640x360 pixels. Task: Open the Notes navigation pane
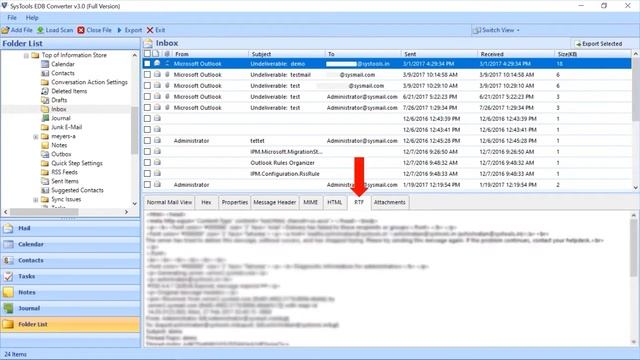pos(70,292)
